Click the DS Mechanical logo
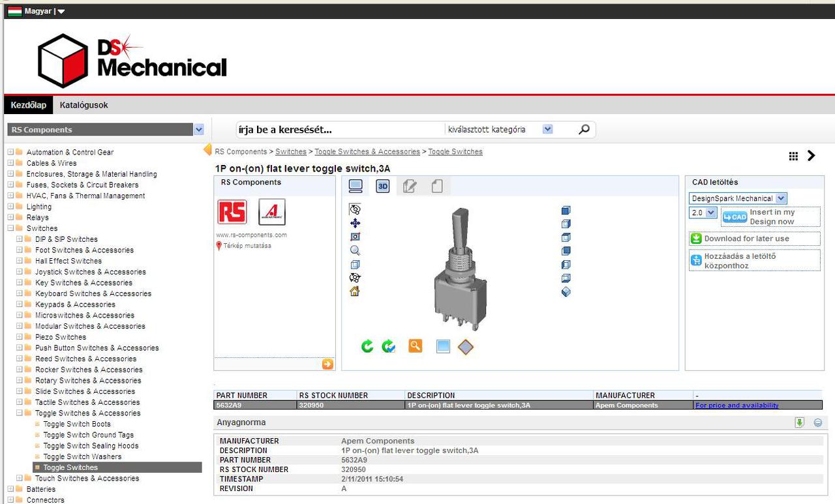 pos(132,60)
